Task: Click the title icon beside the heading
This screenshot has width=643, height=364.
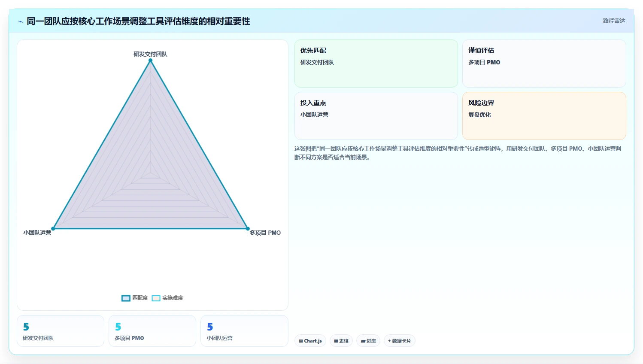Action: click(x=20, y=21)
